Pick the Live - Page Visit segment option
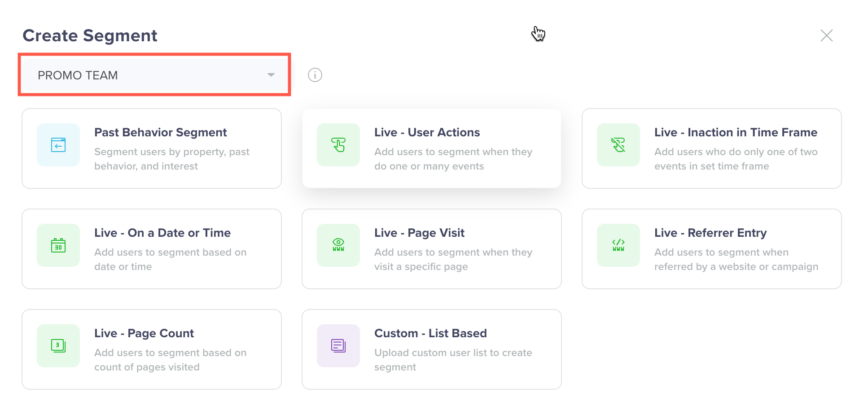The width and height of the screenshot is (868, 409). (x=431, y=249)
